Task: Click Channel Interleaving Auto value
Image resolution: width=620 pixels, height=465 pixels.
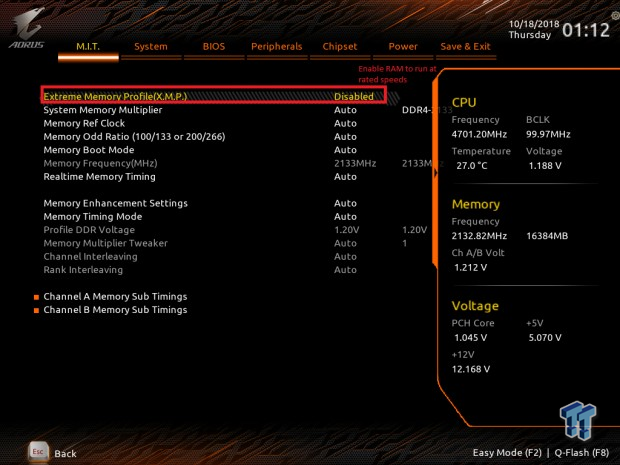Action: click(x=345, y=257)
